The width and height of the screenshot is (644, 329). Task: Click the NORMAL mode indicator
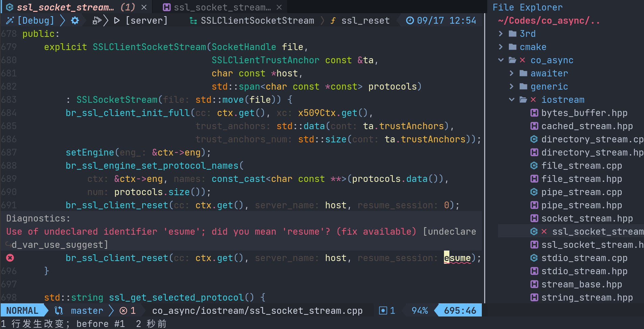pyautogui.click(x=22, y=310)
